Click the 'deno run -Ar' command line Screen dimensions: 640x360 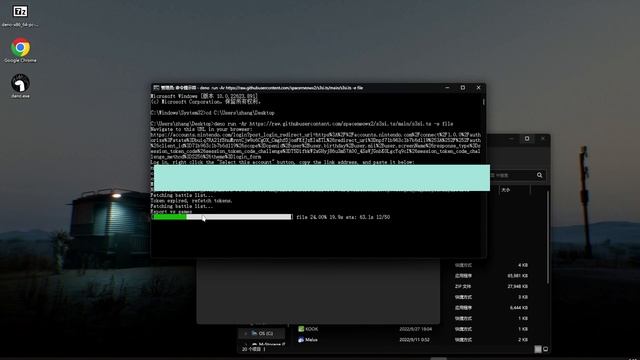pos(302,123)
